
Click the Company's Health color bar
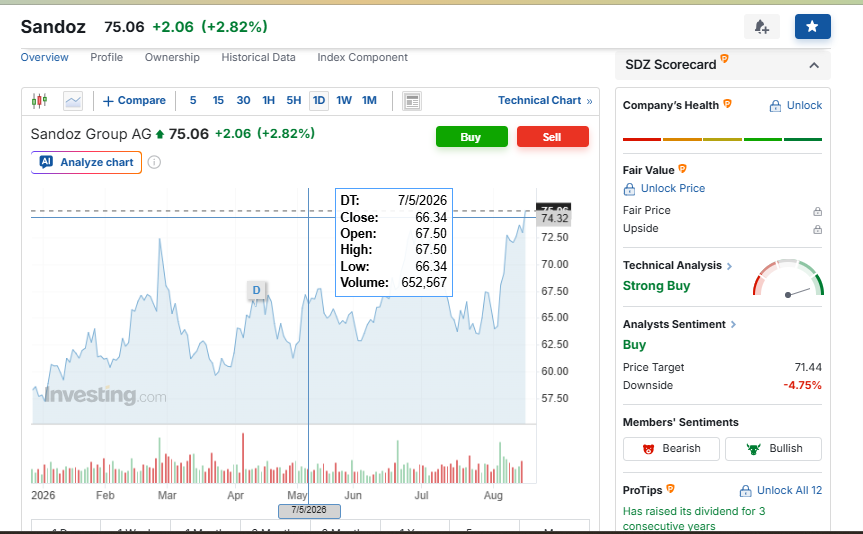tap(722, 139)
